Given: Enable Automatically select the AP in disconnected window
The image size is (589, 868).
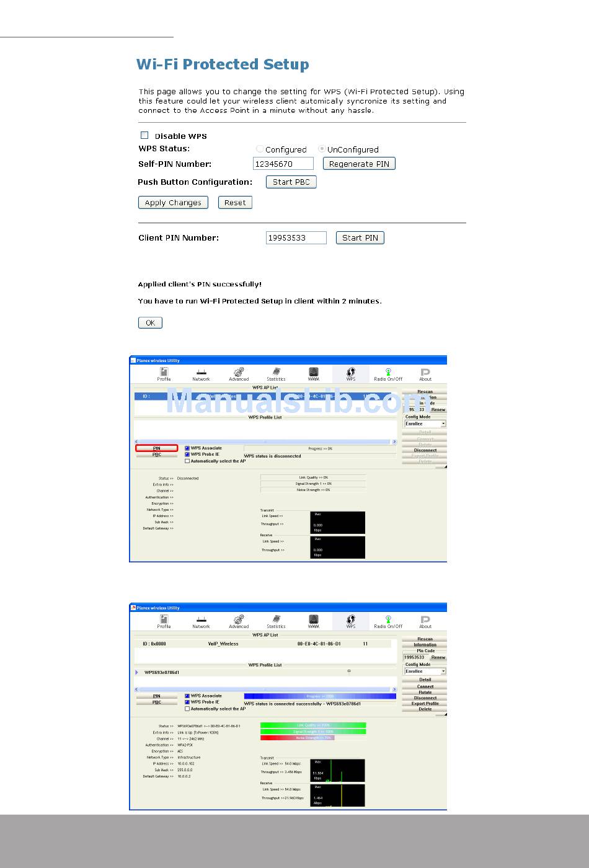Looking at the screenshot, I should [x=187, y=461].
